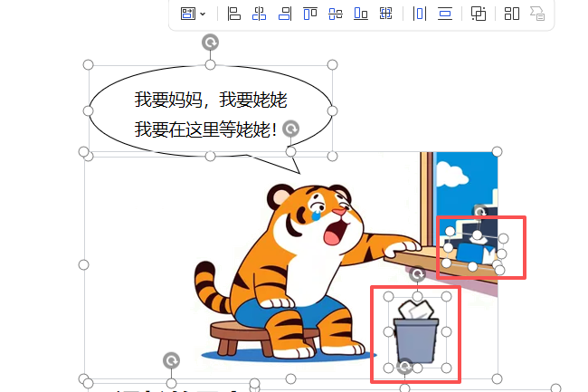Align selected objects to the left

point(234,14)
